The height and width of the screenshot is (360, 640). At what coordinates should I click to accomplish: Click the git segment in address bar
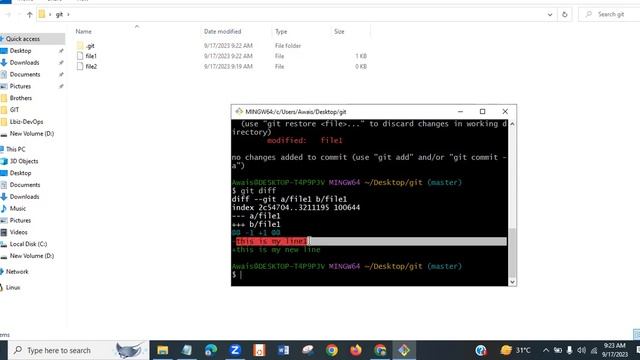tap(59, 14)
